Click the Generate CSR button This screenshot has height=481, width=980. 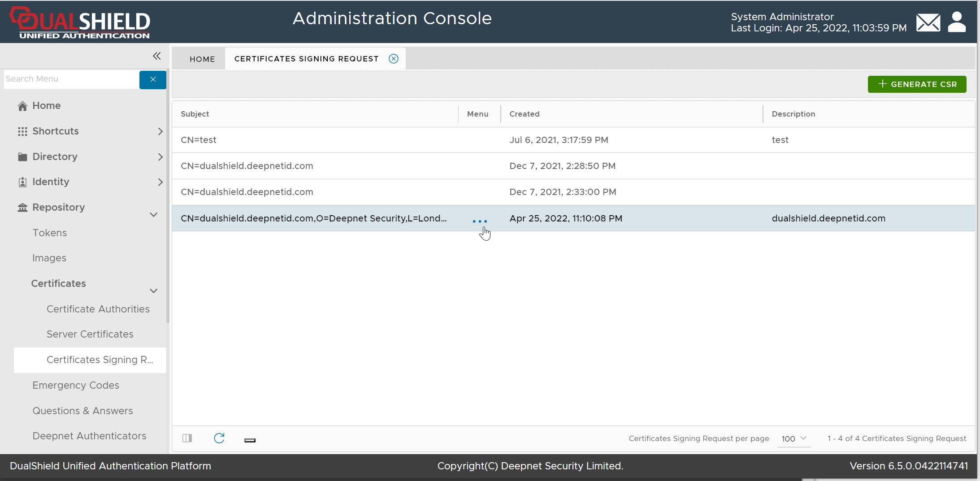[917, 84]
